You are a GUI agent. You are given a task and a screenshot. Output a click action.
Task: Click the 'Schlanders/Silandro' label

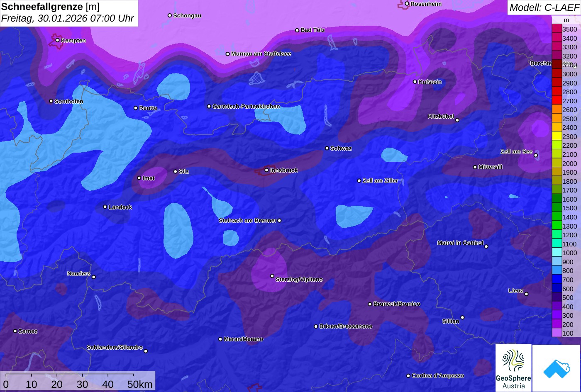tap(115, 348)
